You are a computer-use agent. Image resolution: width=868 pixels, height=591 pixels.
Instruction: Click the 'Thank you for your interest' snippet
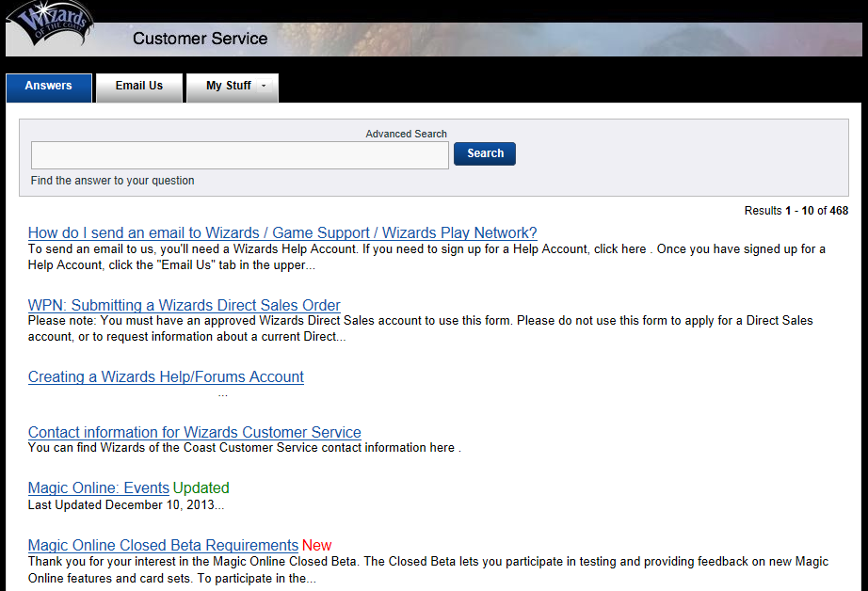(x=428, y=570)
